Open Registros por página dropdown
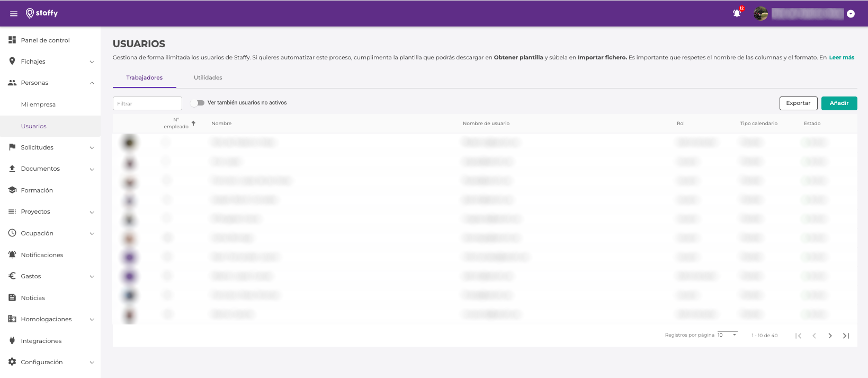The width and height of the screenshot is (868, 378). [x=728, y=335]
